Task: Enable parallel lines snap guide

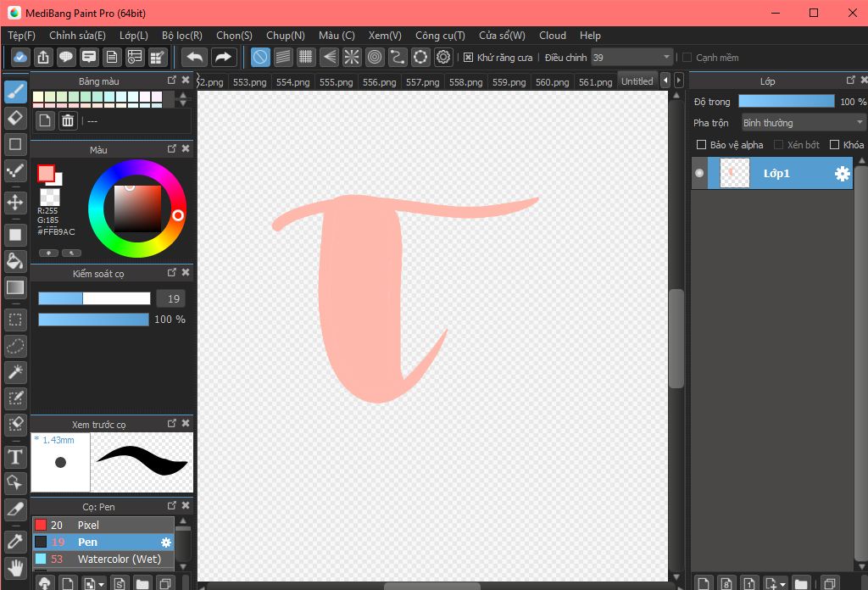Action: coord(283,57)
